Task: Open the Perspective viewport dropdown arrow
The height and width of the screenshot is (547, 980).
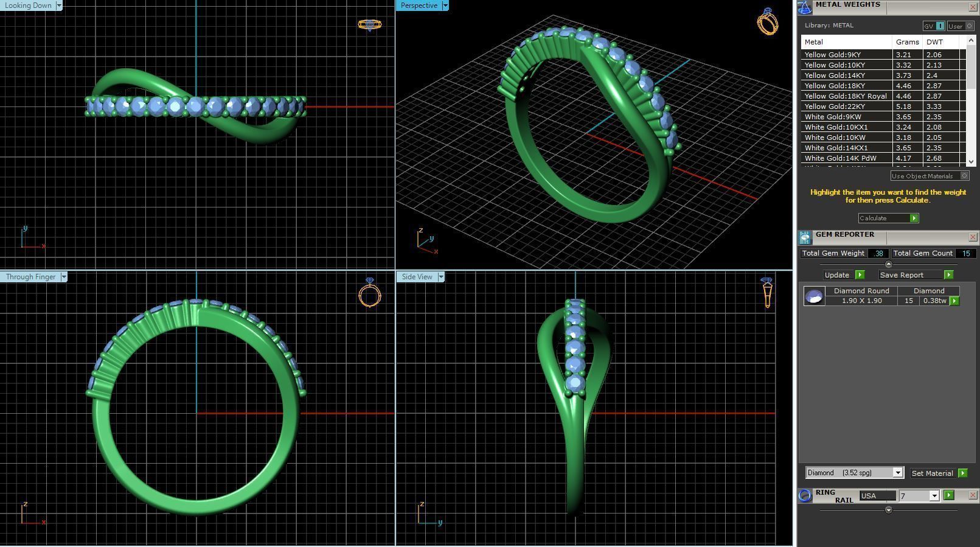Action: [x=445, y=5]
